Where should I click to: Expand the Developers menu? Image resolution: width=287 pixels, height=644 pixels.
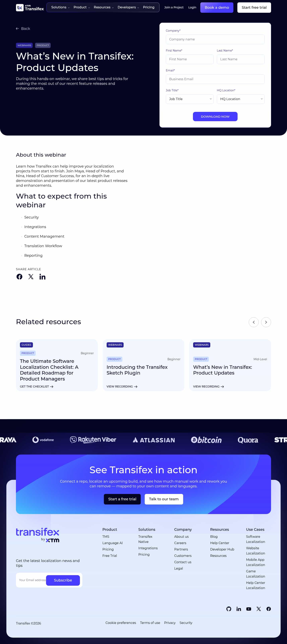coord(128,7)
